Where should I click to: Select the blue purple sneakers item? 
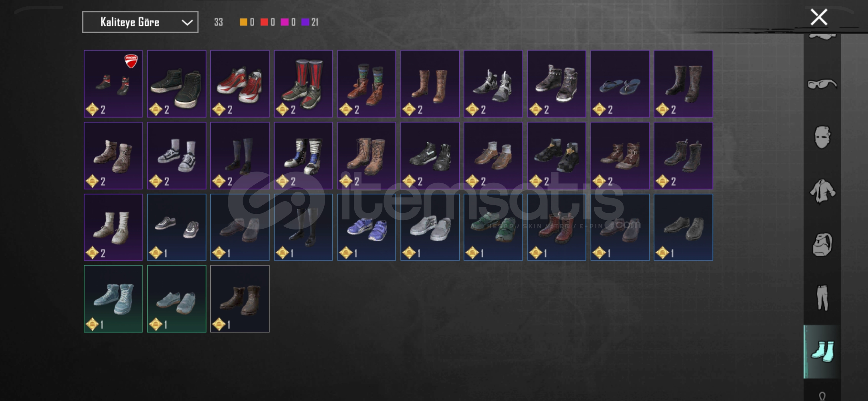click(366, 227)
